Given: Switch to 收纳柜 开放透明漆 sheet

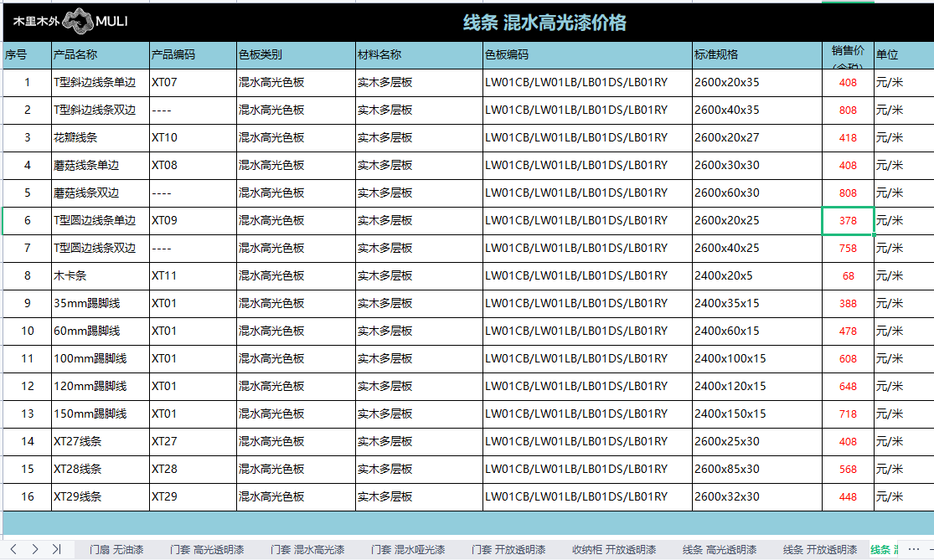Looking at the screenshot, I should pos(614,550).
